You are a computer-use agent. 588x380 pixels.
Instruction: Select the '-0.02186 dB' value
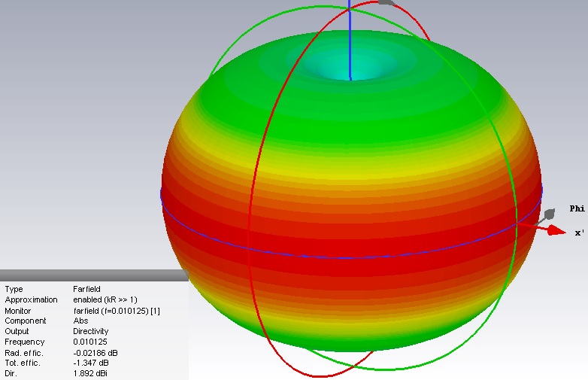95,353
